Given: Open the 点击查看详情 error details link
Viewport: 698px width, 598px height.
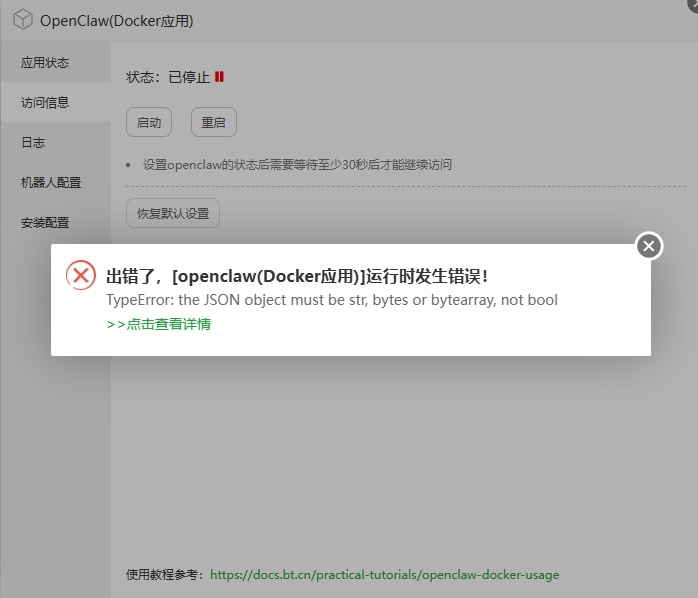Looking at the screenshot, I should coord(159,324).
